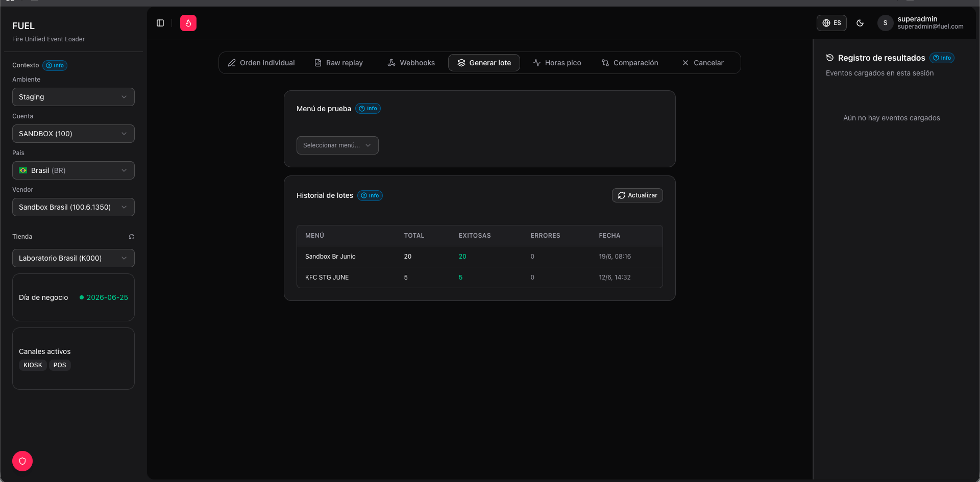The width and height of the screenshot is (980, 482).
Task: Open the Comparación tab
Action: [630, 63]
